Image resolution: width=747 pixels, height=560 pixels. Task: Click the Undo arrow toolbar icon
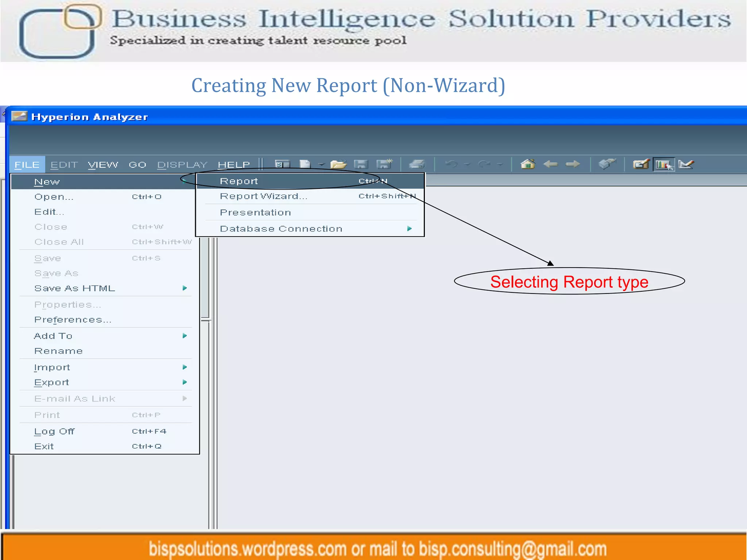click(x=452, y=164)
